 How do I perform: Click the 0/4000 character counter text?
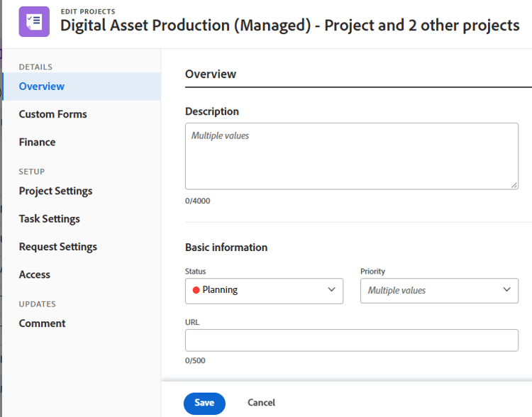(197, 201)
